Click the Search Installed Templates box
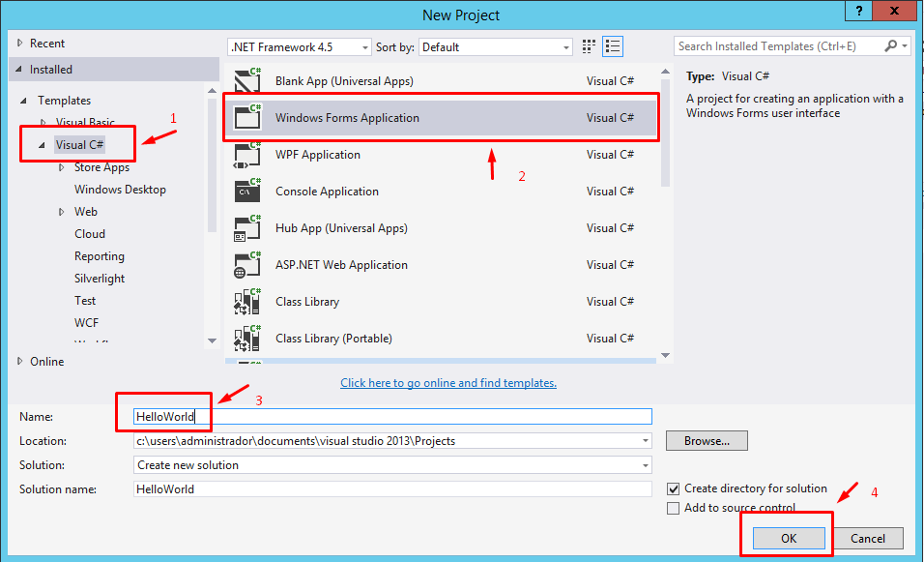 (x=779, y=46)
